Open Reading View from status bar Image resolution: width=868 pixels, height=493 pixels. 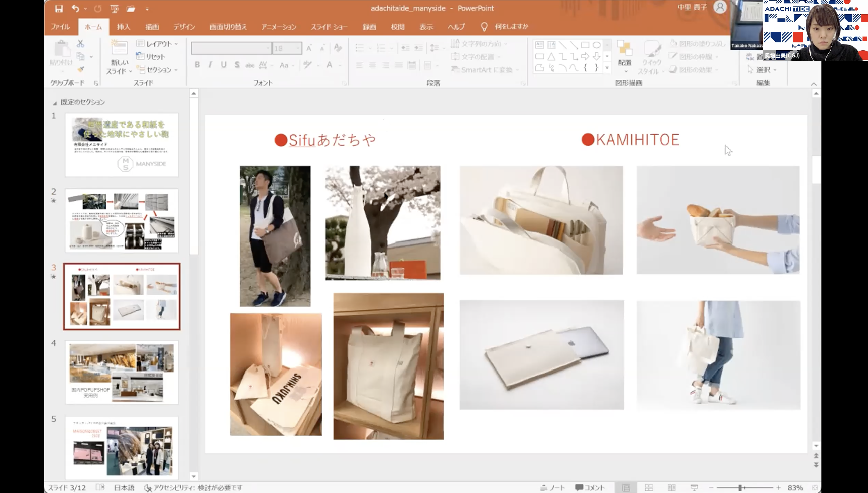672,488
